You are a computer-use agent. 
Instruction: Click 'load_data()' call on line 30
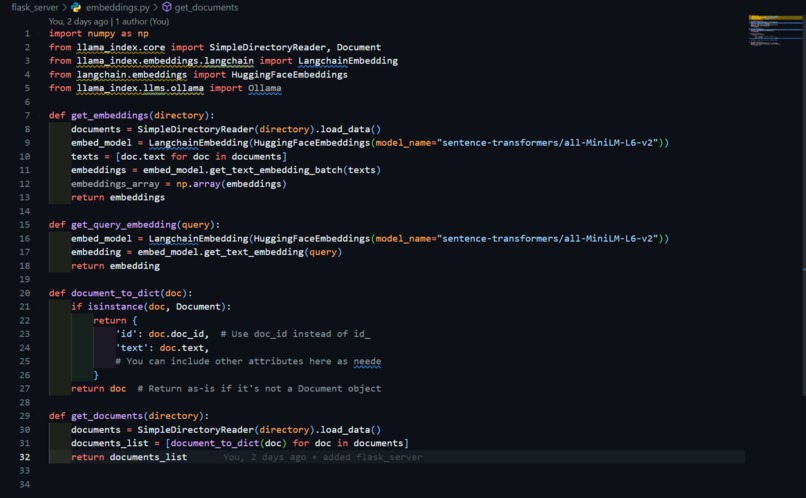click(x=351, y=430)
